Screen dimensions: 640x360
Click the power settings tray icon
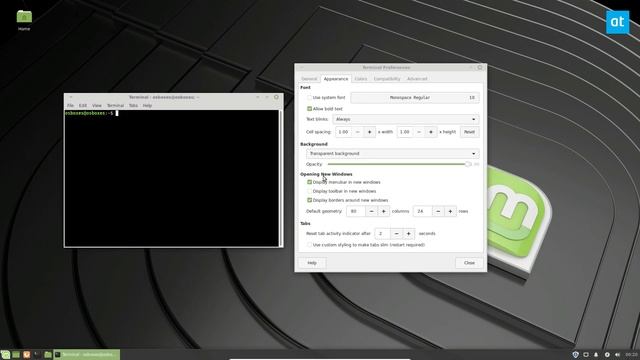(x=607, y=355)
